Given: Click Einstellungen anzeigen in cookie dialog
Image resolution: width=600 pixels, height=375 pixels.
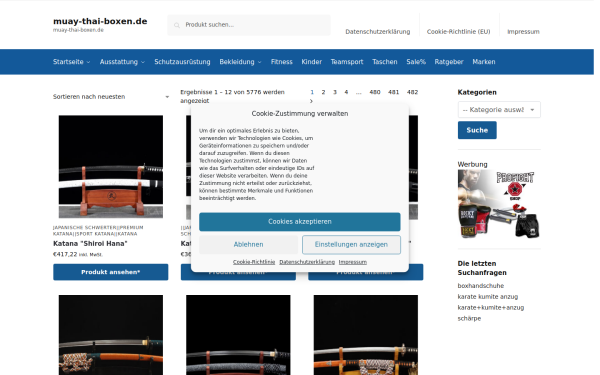Looking at the screenshot, I should 351,245.
